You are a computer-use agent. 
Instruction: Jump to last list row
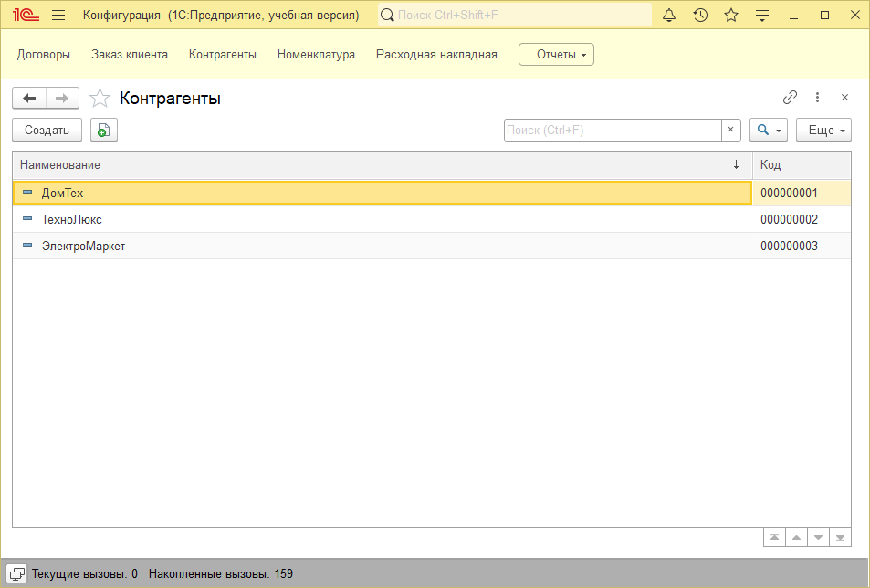[x=840, y=537]
